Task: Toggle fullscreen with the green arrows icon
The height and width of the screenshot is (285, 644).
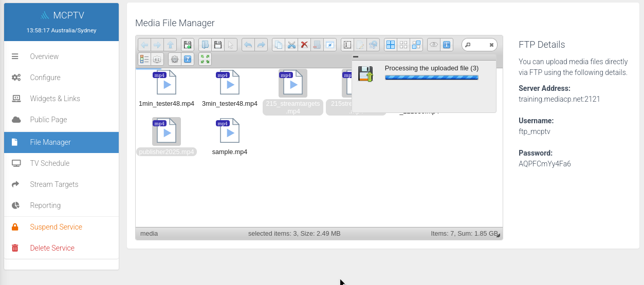Action: click(205, 59)
